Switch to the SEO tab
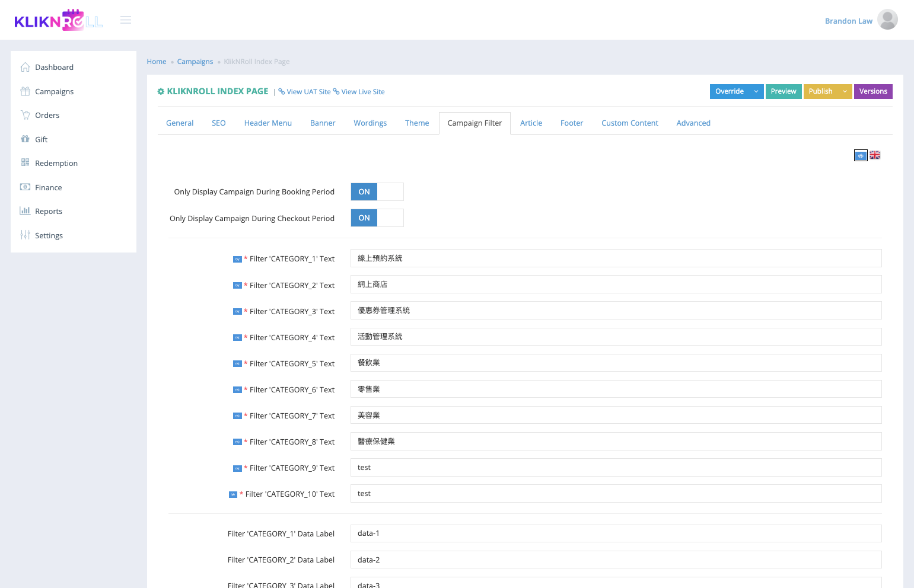Viewport: 914px width, 588px height. [219, 123]
